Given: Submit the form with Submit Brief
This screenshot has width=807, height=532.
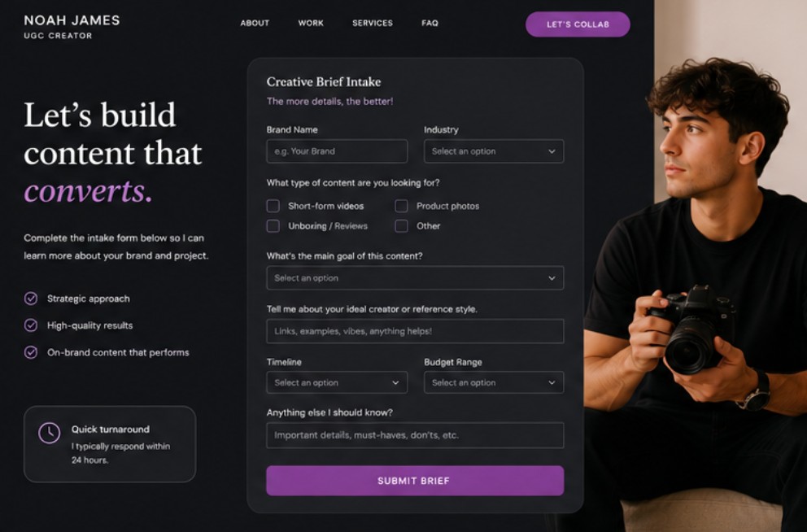Looking at the screenshot, I should [415, 481].
